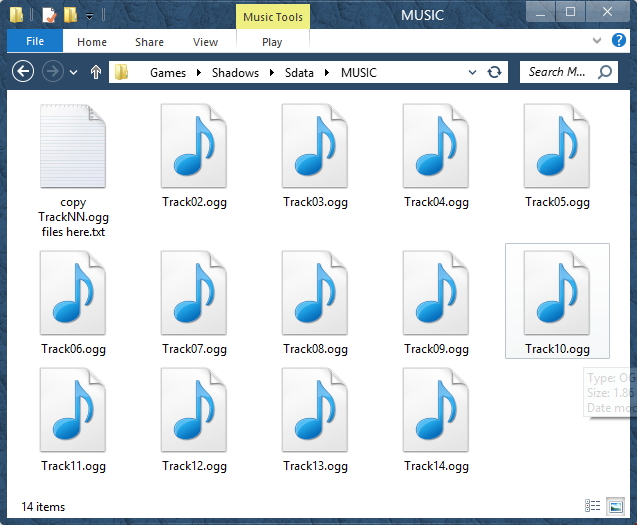Image resolution: width=637 pixels, height=525 pixels.
Task: Open the Play tab under Music Tools
Action: 272,42
